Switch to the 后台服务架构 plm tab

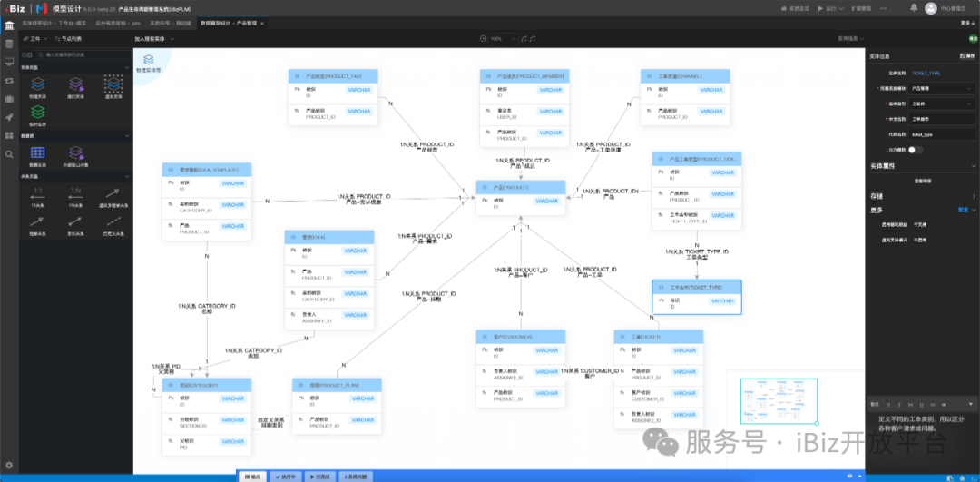click(x=117, y=23)
